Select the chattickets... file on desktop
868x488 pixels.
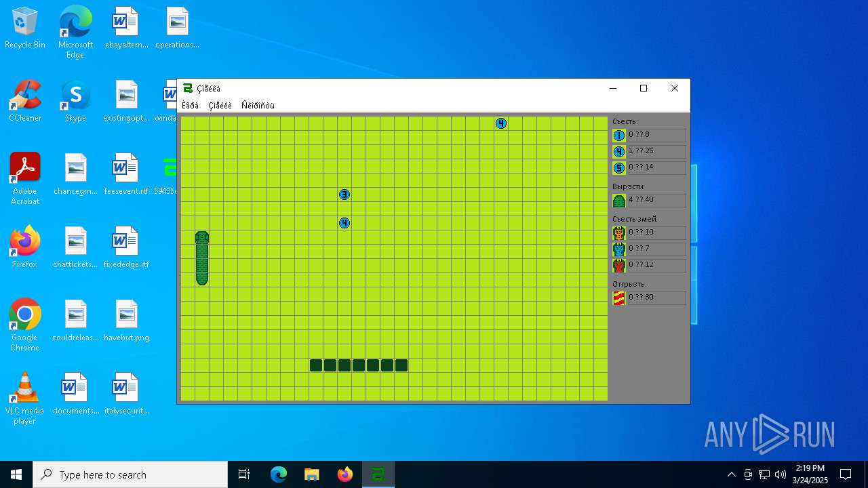pyautogui.click(x=75, y=248)
